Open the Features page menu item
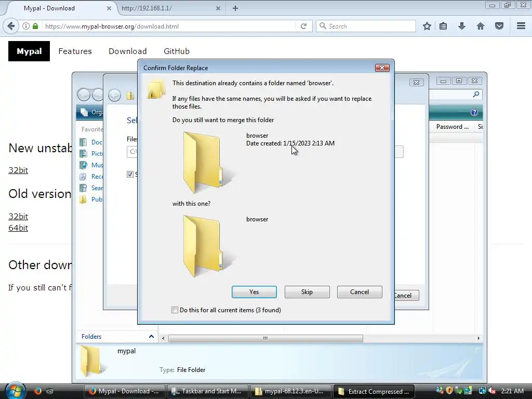The width and height of the screenshot is (532, 399). point(75,51)
